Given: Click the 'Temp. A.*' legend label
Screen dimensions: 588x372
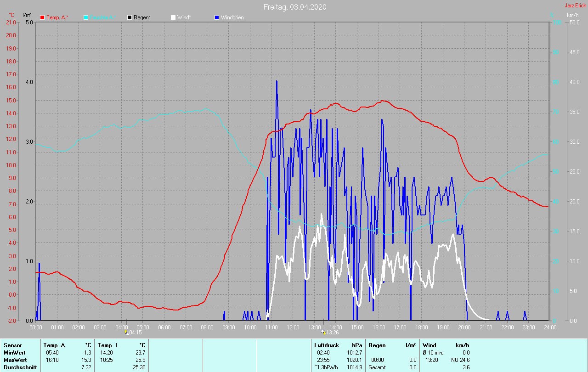Looking at the screenshot, I should 57,17.
